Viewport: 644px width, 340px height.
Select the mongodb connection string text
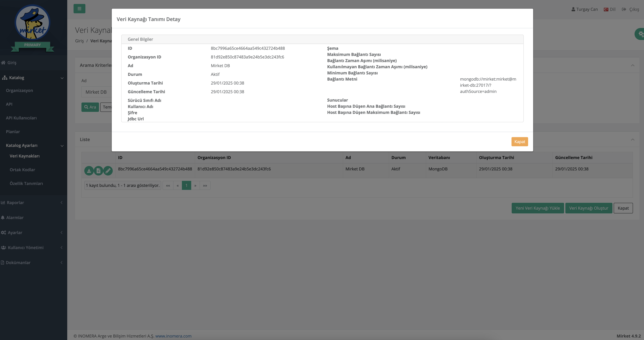[x=488, y=85]
